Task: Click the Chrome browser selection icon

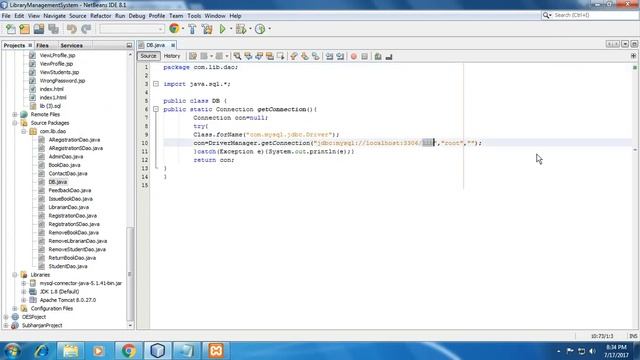Action: tap(174, 29)
